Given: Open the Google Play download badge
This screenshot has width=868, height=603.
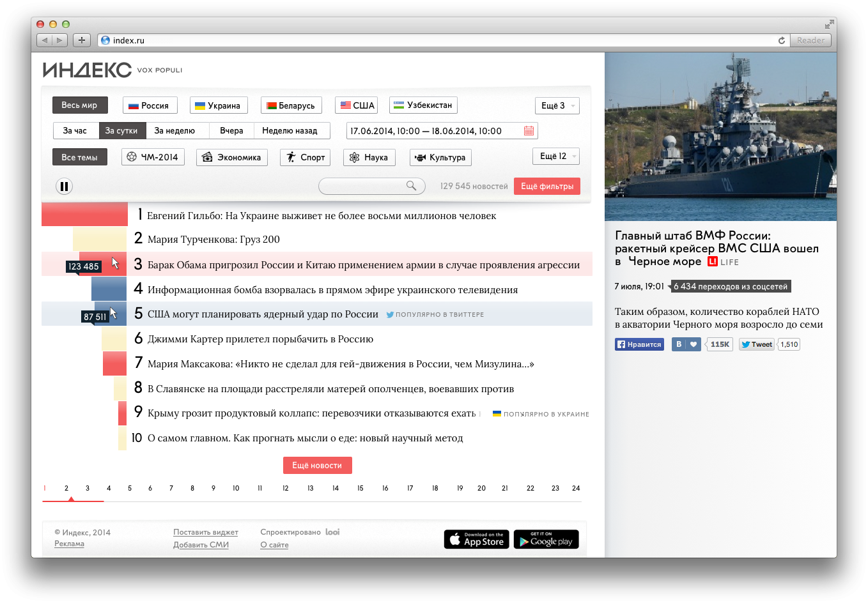Looking at the screenshot, I should [546, 539].
